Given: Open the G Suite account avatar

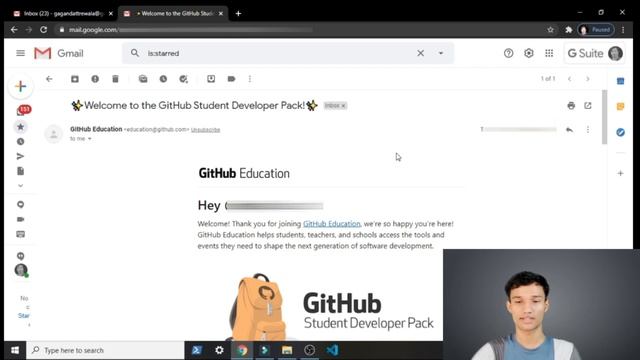Looking at the screenshot, I should click(615, 53).
